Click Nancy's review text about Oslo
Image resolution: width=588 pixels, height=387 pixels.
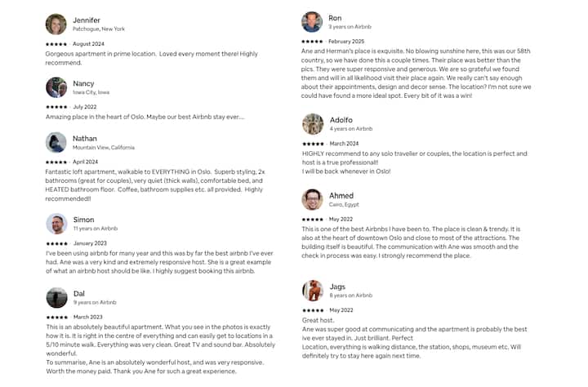coord(145,117)
